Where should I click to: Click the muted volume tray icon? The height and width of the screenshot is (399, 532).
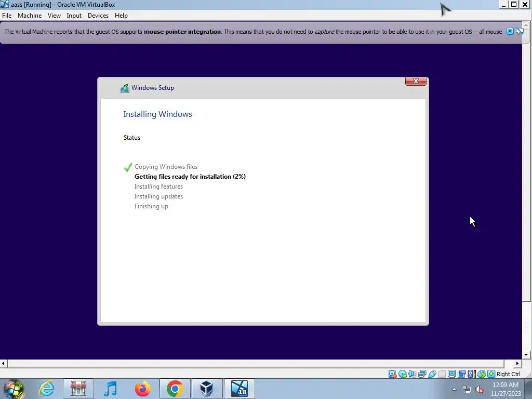tap(480, 390)
